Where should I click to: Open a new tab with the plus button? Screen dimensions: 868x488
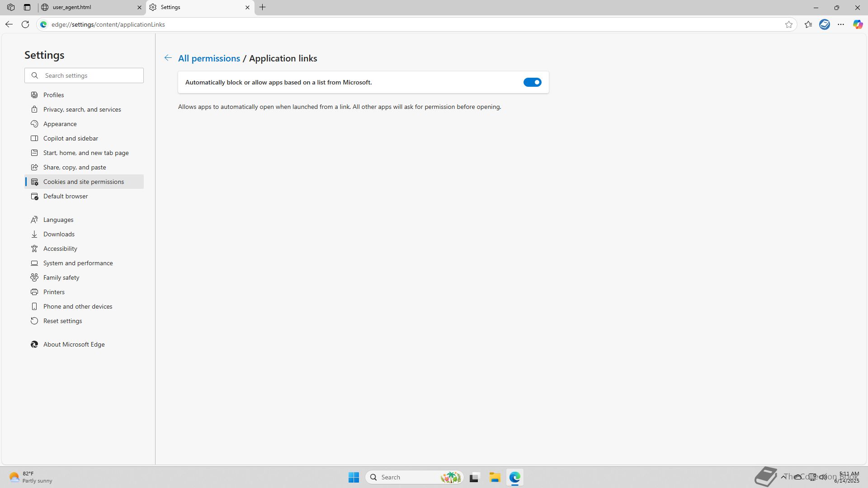pyautogui.click(x=262, y=7)
